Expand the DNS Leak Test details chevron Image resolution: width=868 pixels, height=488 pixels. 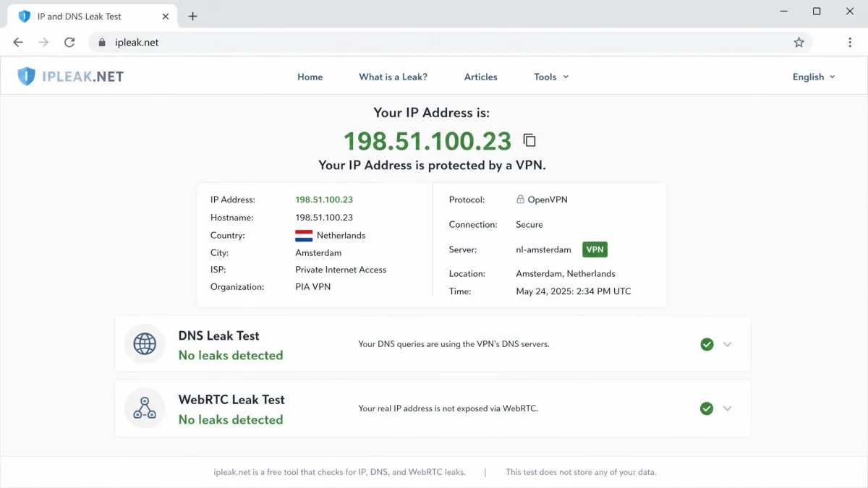(728, 344)
